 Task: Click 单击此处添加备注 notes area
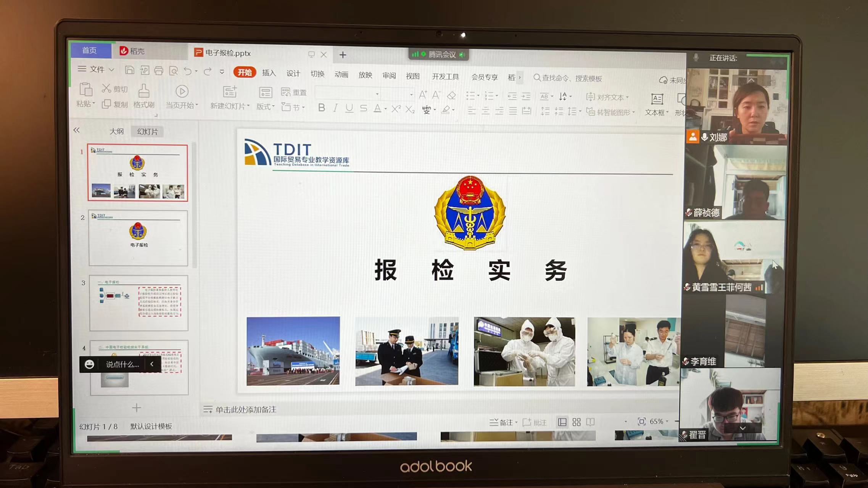point(246,409)
